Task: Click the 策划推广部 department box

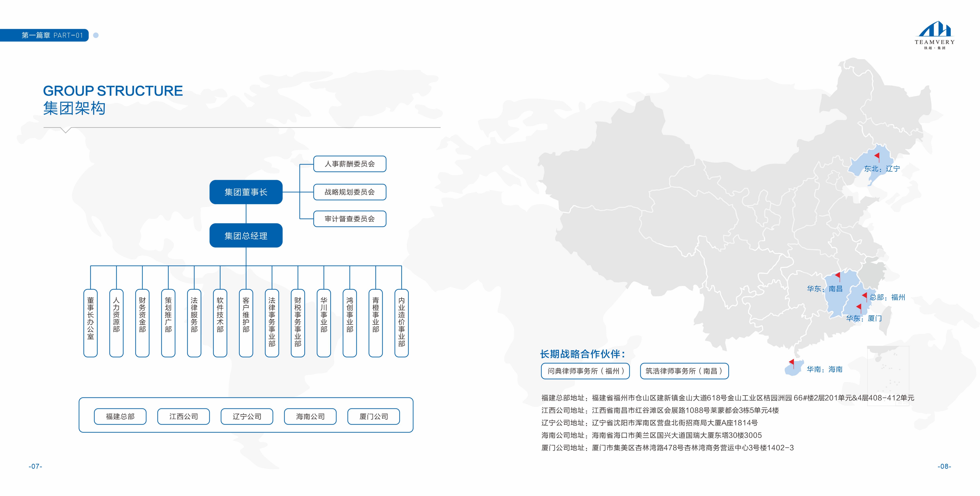Action: 168,323
